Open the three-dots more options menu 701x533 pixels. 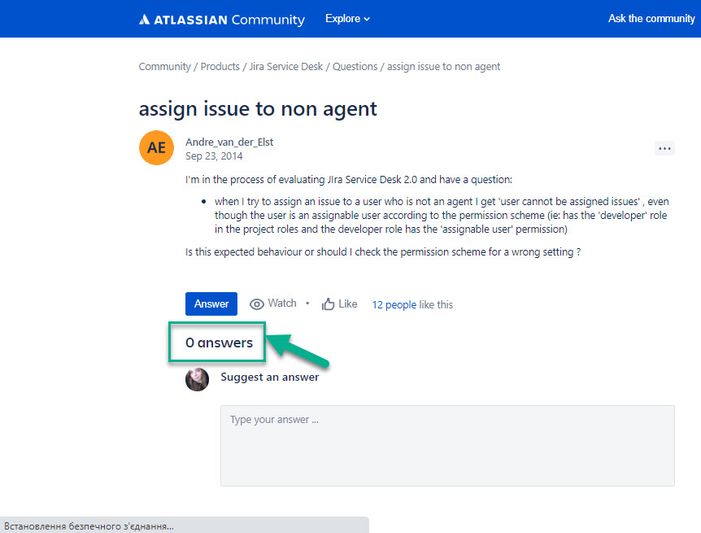pos(664,148)
